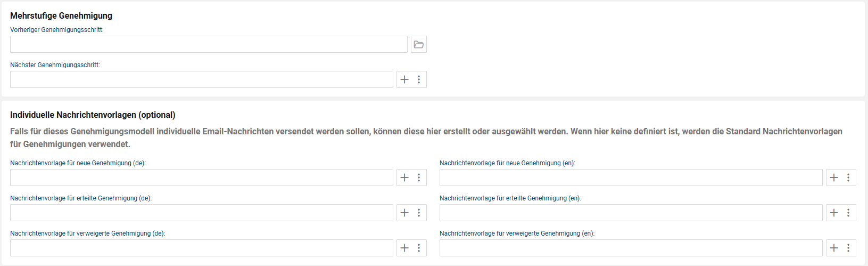Click the 'Vorheriger Genehmigungsschritt:' label
868x266 pixels.
point(57,30)
